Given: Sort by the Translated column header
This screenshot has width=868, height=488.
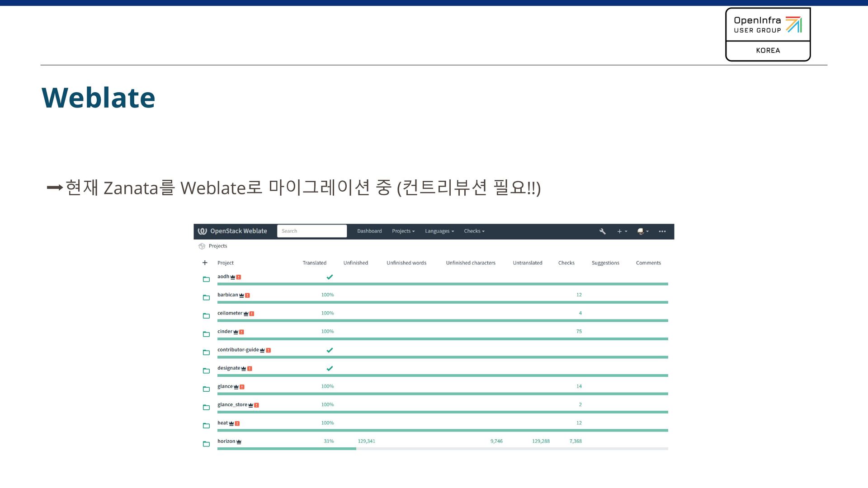Looking at the screenshot, I should click(315, 263).
